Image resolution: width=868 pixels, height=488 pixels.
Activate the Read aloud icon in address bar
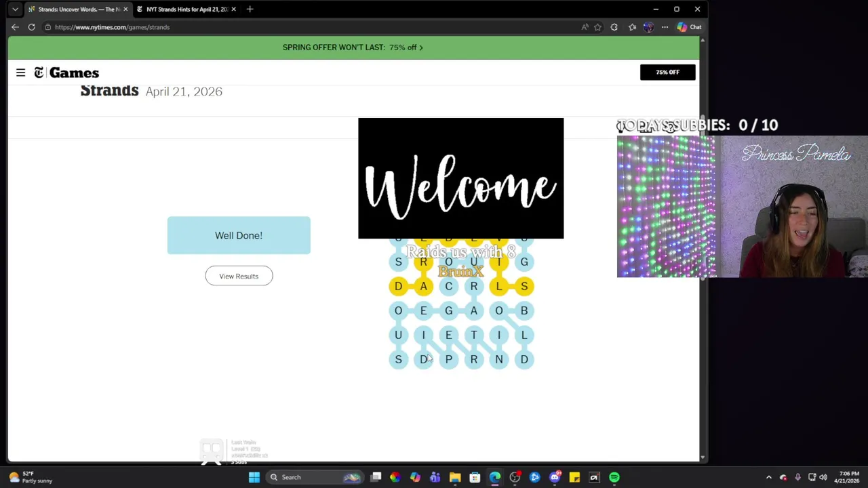585,27
